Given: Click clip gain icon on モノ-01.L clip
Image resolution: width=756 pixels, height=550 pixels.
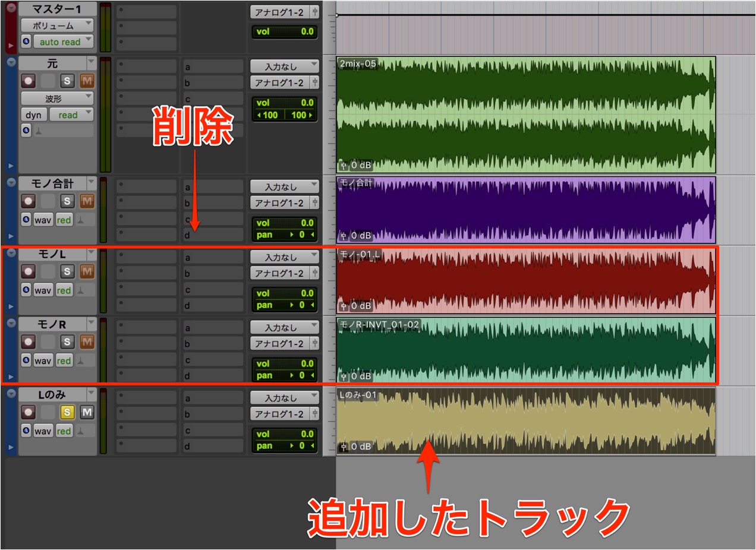Looking at the screenshot, I should pyautogui.click(x=343, y=306).
